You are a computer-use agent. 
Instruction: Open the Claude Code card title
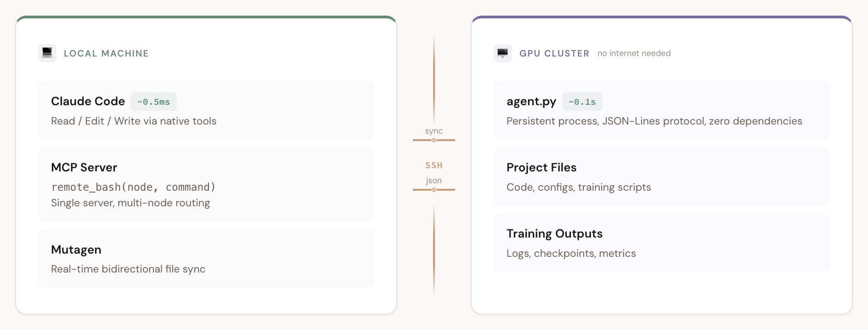pyautogui.click(x=88, y=101)
